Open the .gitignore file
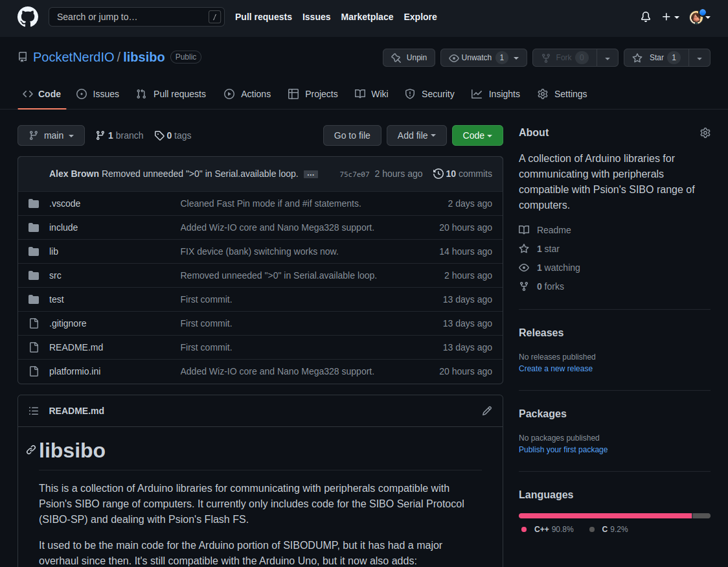Screen dimensions: 728x567 tap(67, 323)
